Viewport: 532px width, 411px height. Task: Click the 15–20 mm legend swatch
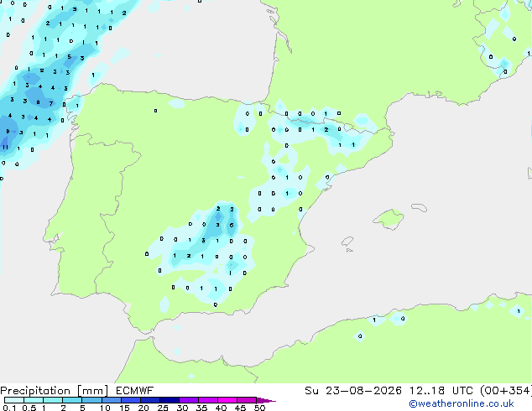click(x=131, y=400)
